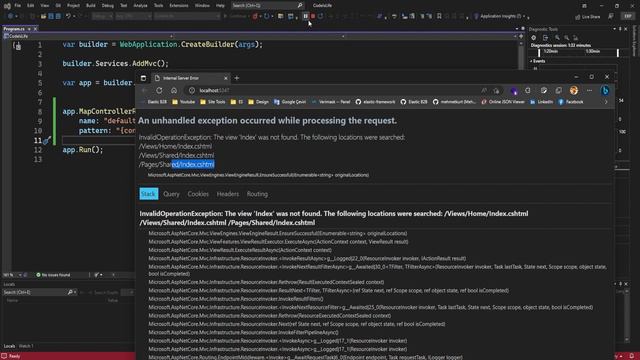Close the Program.cs editor tab
640x360 pixels.
[35, 29]
